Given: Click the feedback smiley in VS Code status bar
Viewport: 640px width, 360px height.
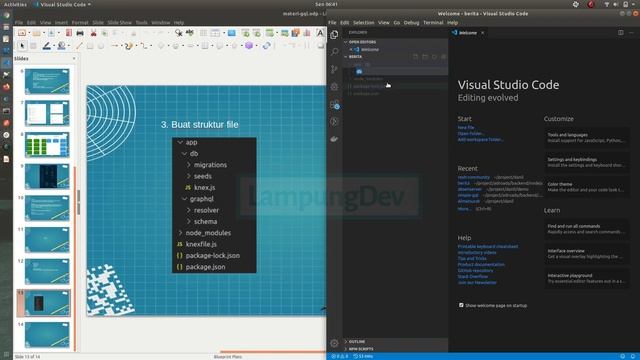Looking at the screenshot, I should (x=622, y=356).
